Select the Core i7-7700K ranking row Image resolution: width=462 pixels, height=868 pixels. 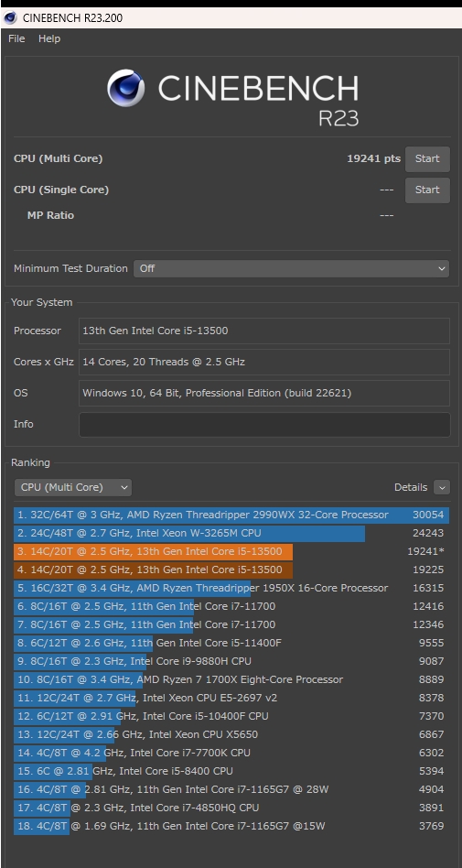tap(231, 753)
